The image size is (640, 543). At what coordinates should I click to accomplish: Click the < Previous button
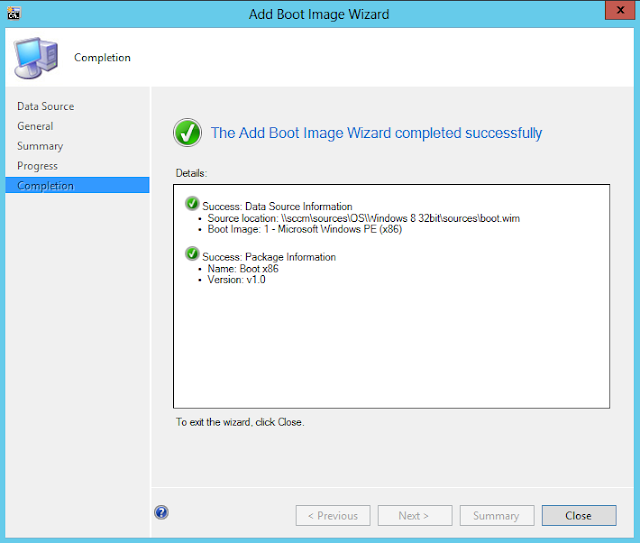point(333,516)
